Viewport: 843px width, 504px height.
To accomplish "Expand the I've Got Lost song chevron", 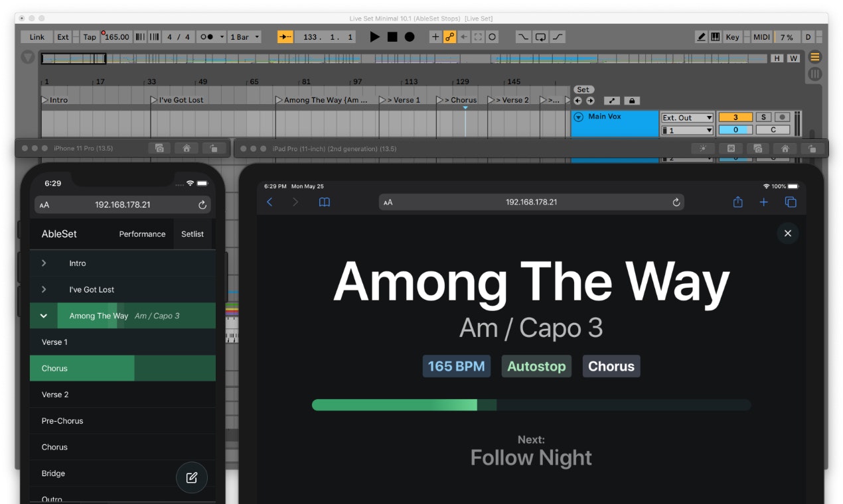I will [x=44, y=289].
